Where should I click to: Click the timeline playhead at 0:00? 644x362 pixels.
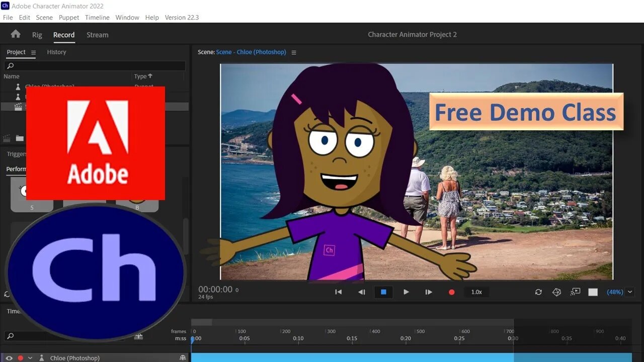tap(192, 340)
